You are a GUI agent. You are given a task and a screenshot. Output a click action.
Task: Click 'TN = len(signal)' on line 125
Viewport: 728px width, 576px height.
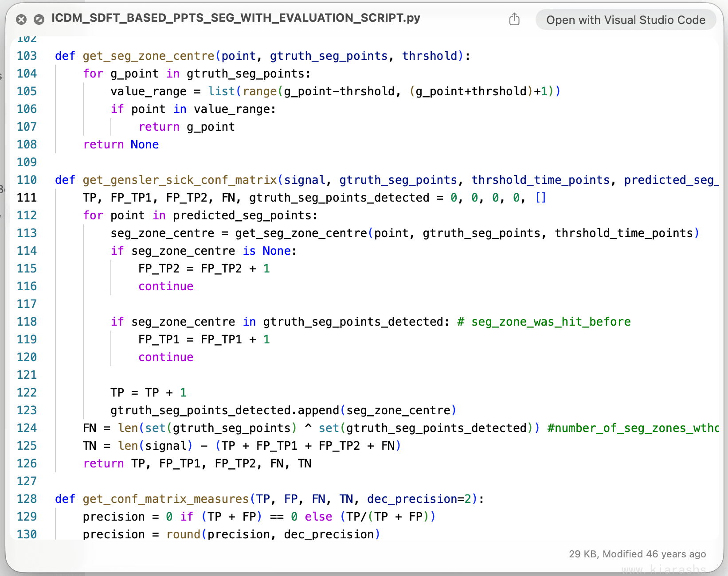[138, 446]
